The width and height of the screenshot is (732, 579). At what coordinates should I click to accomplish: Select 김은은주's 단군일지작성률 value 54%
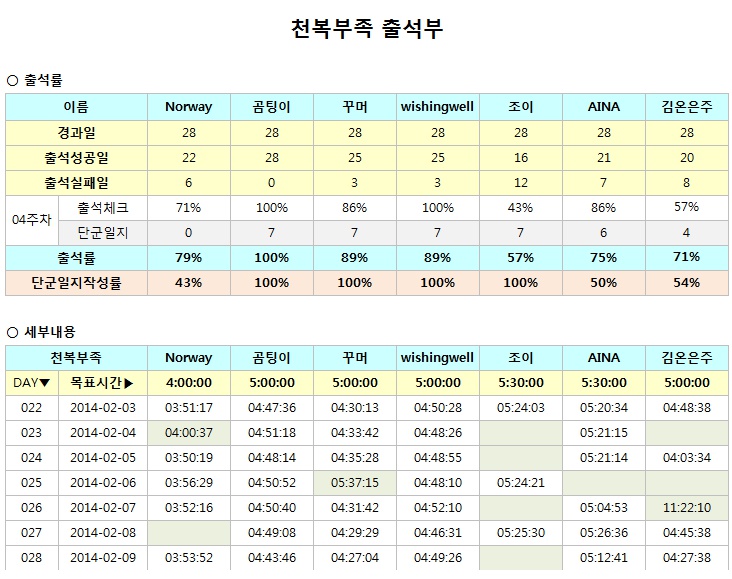687,283
